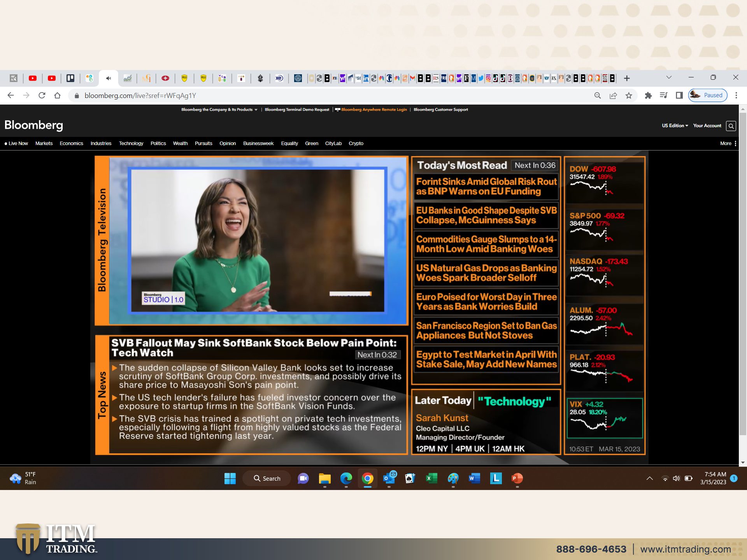Go to the browser home page

coord(57,95)
